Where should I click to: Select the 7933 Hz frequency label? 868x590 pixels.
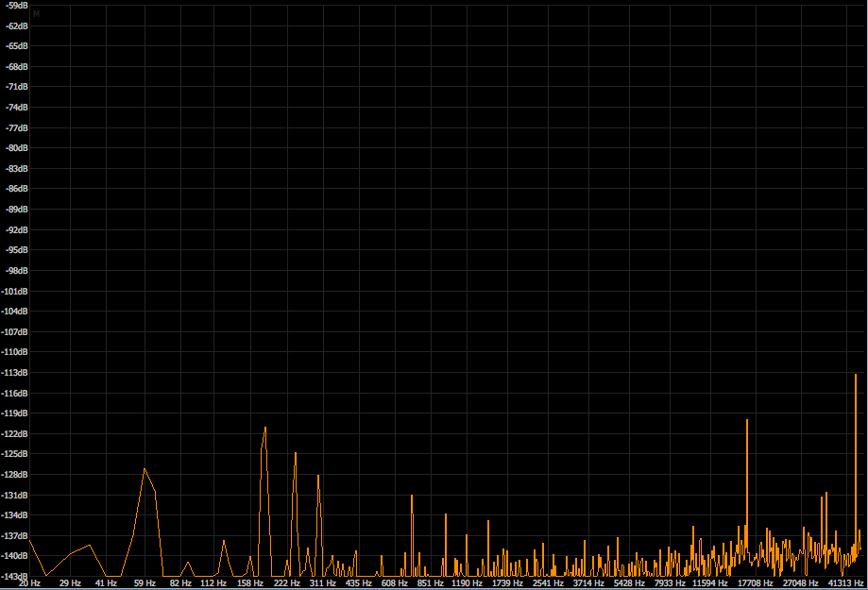[670, 582]
